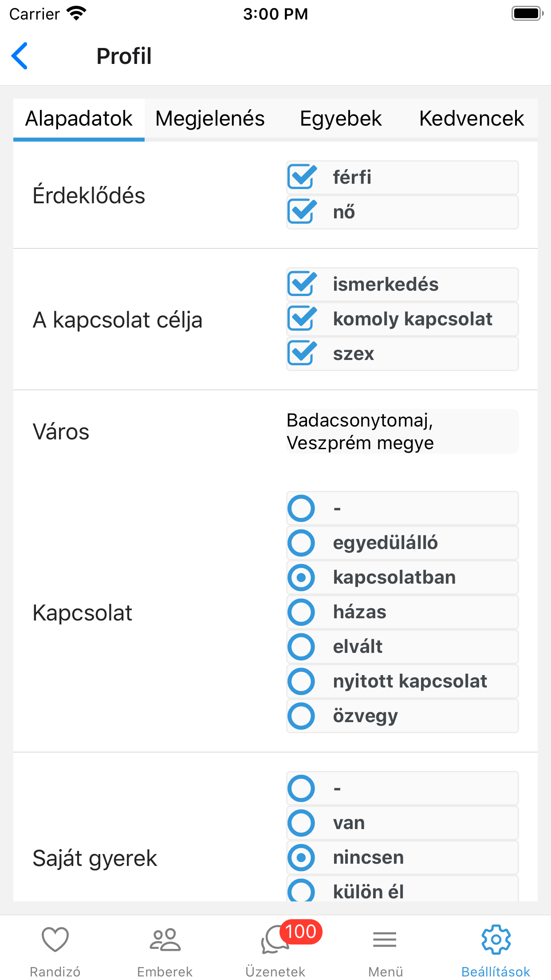Open Randizó heart icon tab

[55, 940]
